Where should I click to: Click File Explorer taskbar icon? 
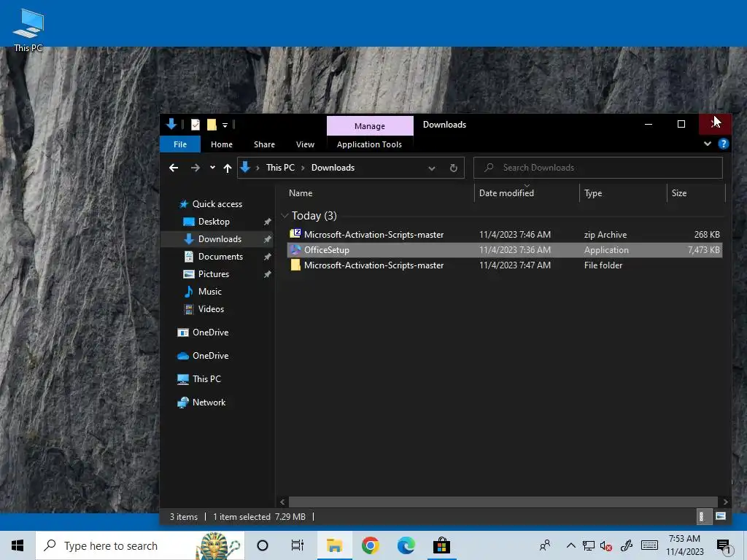click(x=334, y=545)
